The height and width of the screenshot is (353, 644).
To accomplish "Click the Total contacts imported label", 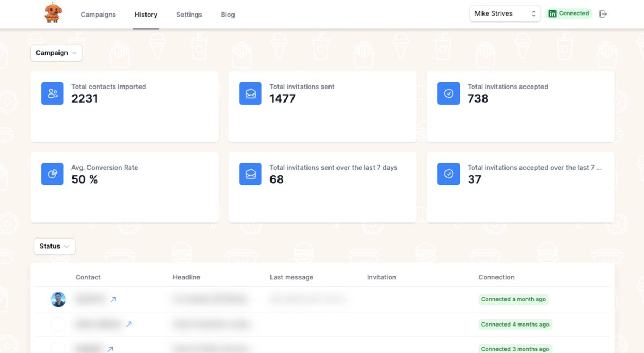I will coord(109,87).
